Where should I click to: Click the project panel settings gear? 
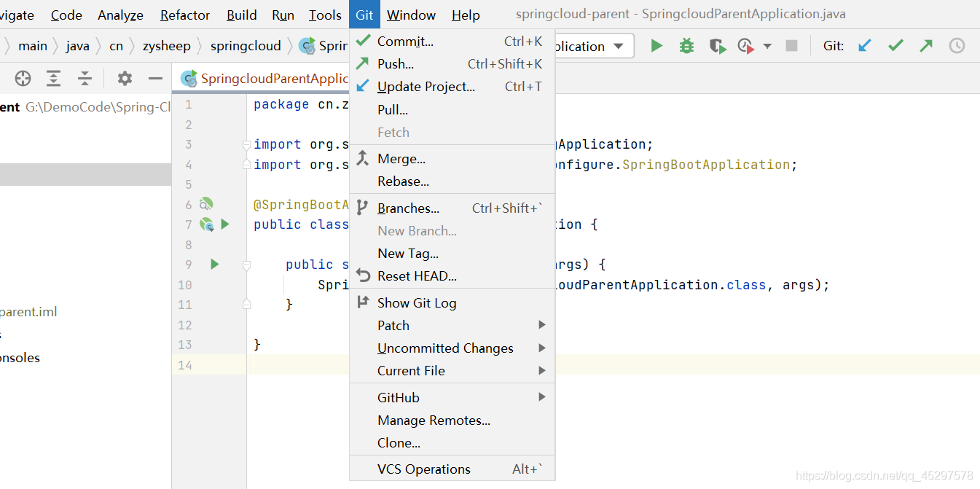tap(125, 79)
